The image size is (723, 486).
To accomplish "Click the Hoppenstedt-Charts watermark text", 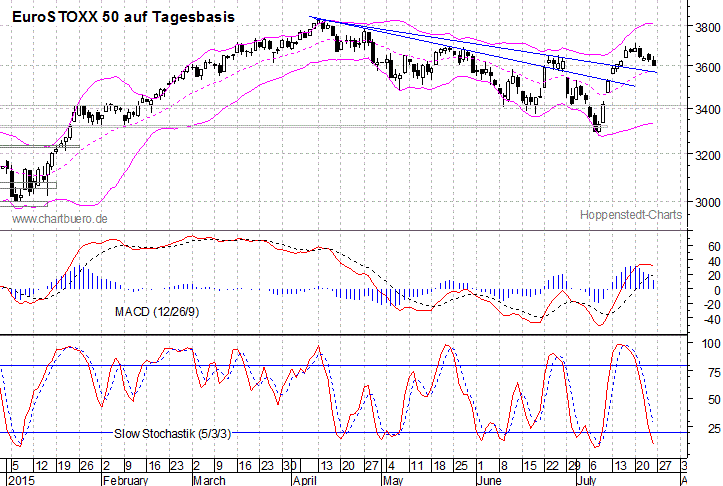I will pos(630,215).
